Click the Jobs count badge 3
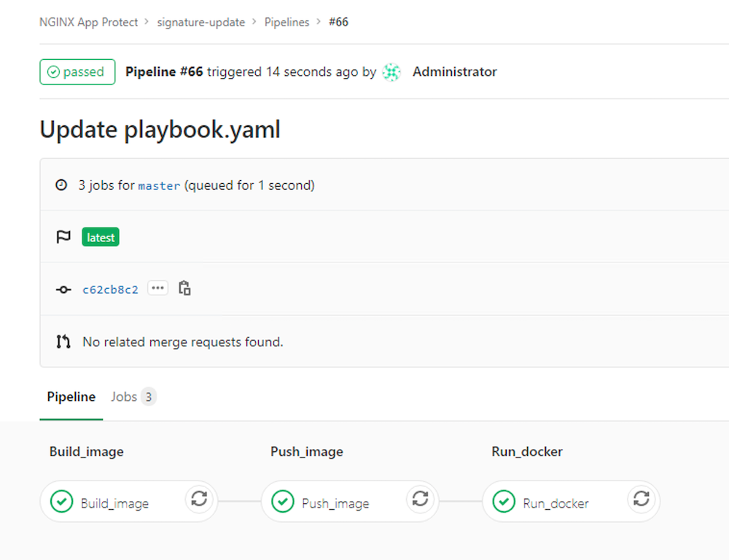Screen dimensions: 729x560 pyautogui.click(x=148, y=397)
